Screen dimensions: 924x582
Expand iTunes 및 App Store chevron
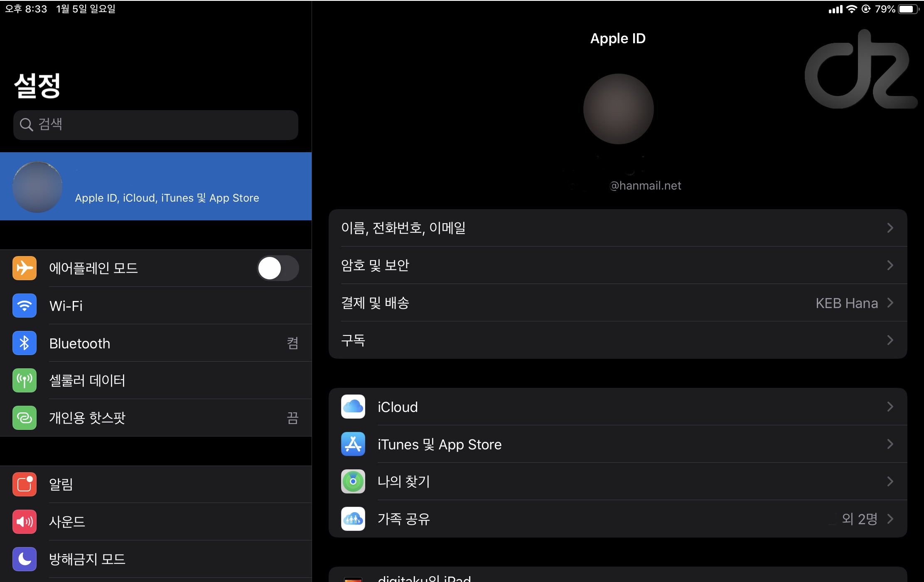point(890,444)
